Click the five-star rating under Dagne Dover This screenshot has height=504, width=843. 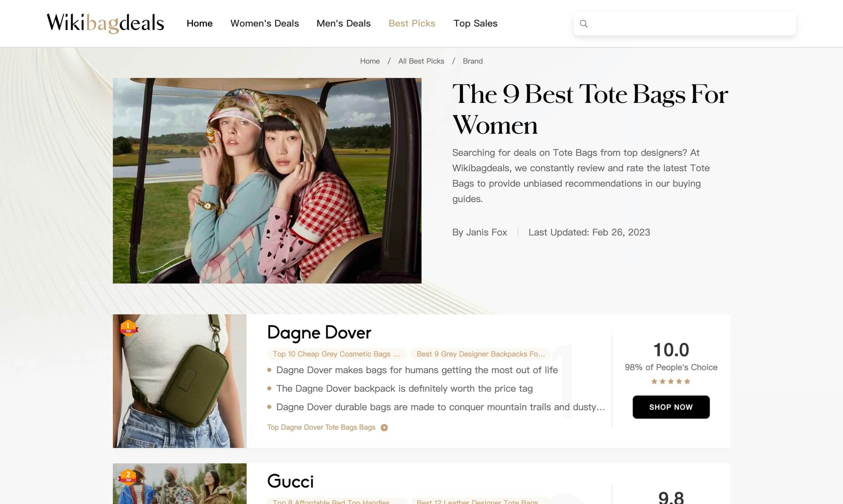coord(671,381)
